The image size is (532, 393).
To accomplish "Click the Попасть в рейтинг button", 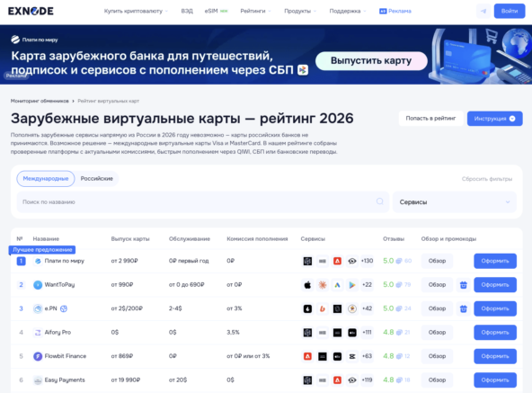I will point(430,118).
